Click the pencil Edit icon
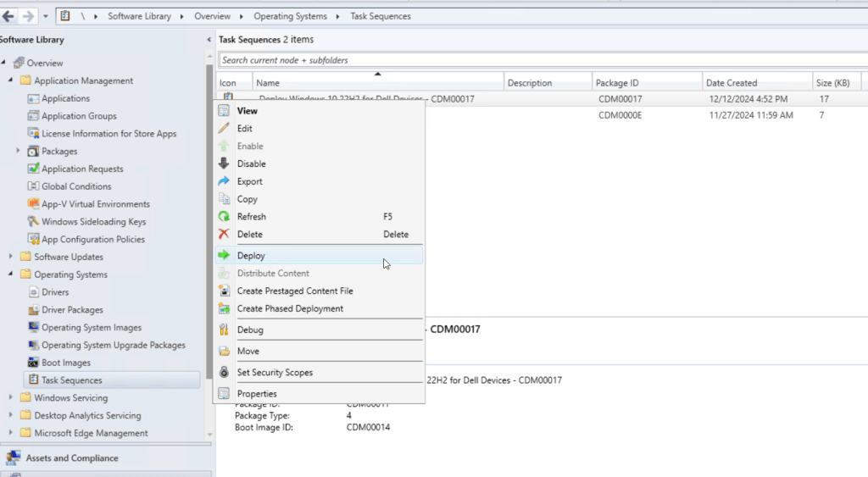This screenshot has height=477, width=868. click(224, 129)
